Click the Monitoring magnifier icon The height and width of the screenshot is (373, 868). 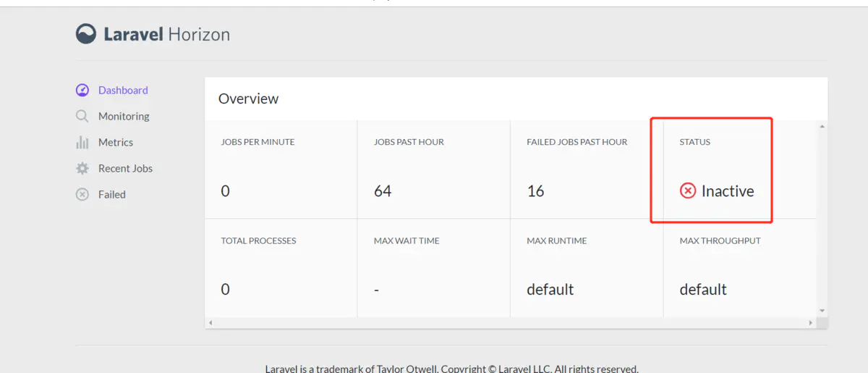tap(82, 116)
